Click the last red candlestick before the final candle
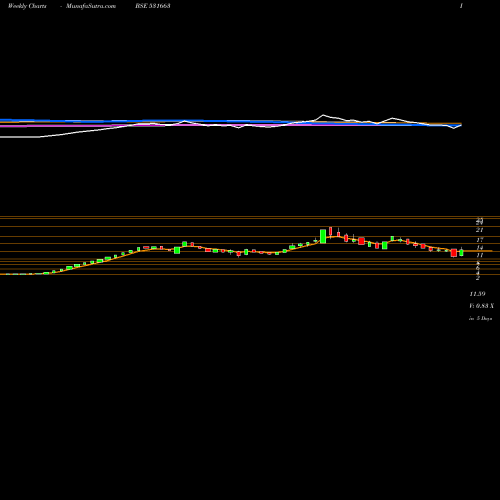The width and height of the screenshot is (500, 500). 454,253
